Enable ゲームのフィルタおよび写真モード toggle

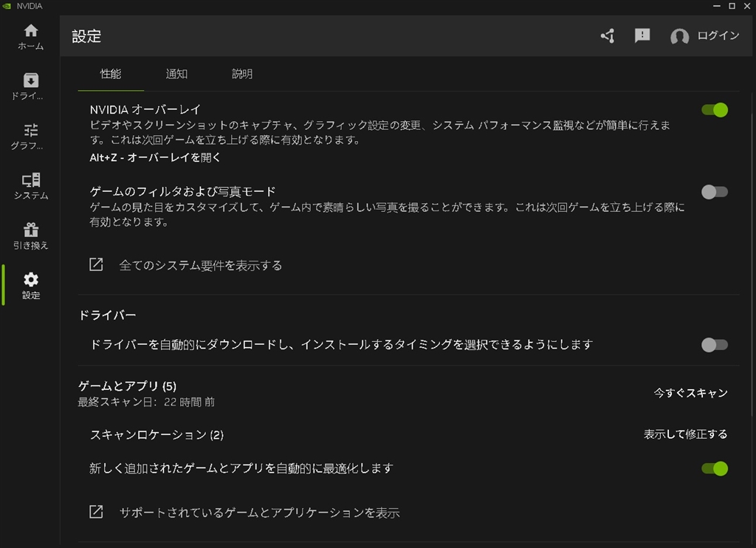715,192
